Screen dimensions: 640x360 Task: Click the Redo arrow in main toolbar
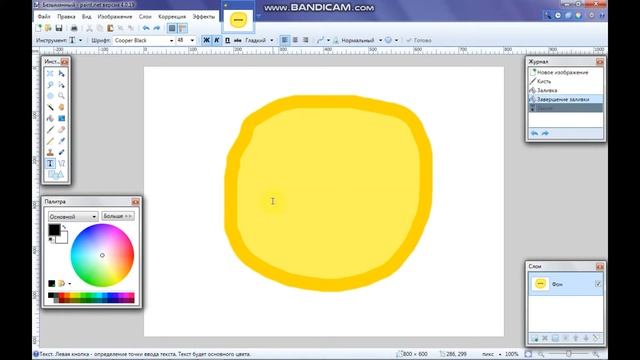157,28
